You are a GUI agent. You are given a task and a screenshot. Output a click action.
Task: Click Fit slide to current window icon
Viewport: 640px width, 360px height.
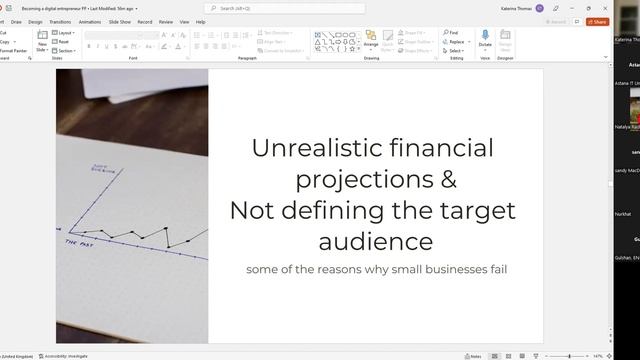coord(609,356)
